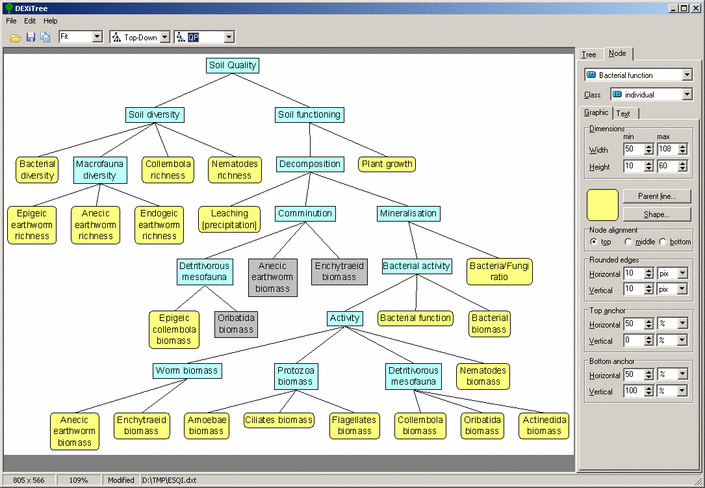Click the yellow node color swatch
705x488 pixels.
coord(602,205)
